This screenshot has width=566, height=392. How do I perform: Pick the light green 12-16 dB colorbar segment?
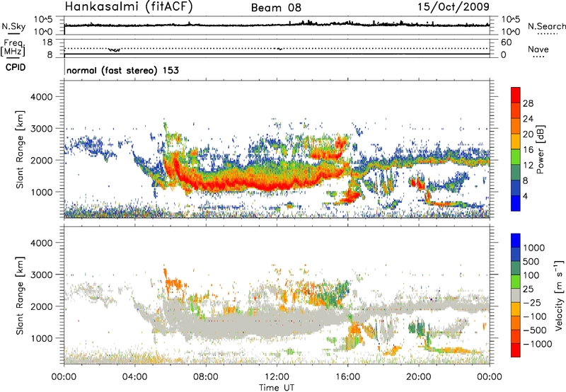coord(516,157)
